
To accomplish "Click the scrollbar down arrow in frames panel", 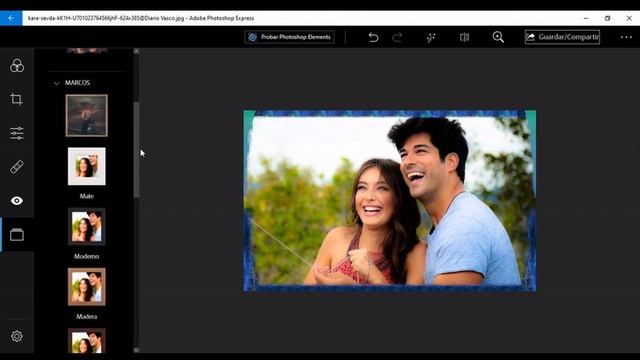I will click(136, 350).
